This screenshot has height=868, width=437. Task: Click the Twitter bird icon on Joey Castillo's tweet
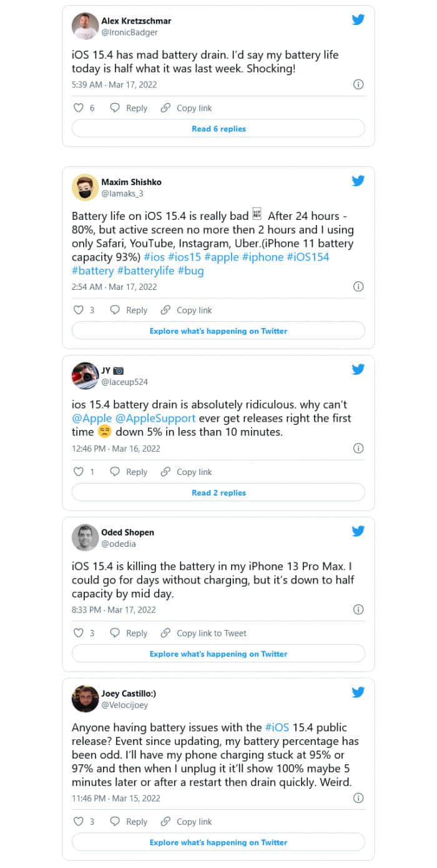pos(358,692)
